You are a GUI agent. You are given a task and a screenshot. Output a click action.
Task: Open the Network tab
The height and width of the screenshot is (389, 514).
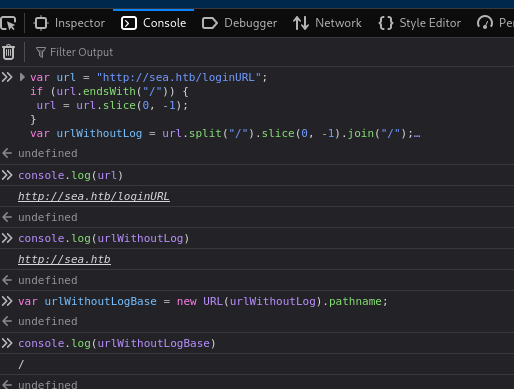coord(327,23)
